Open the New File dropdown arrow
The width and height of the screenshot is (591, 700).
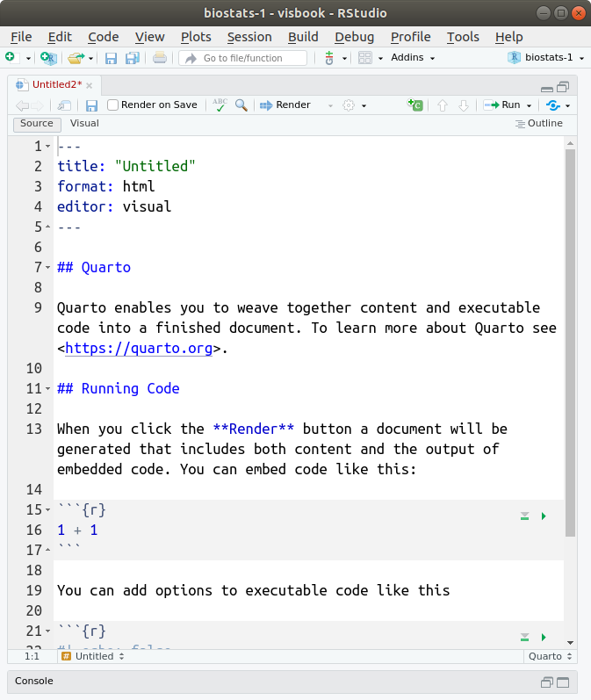(x=28, y=59)
